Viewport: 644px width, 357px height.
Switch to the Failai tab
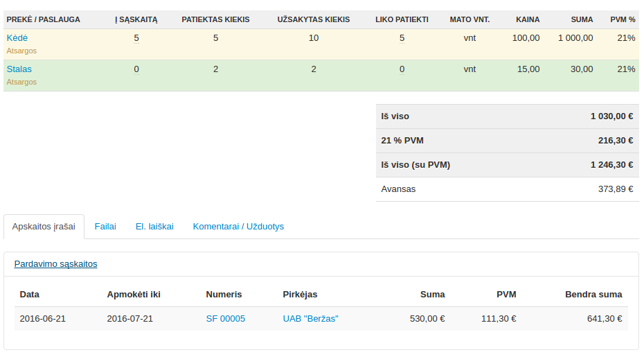click(x=105, y=227)
